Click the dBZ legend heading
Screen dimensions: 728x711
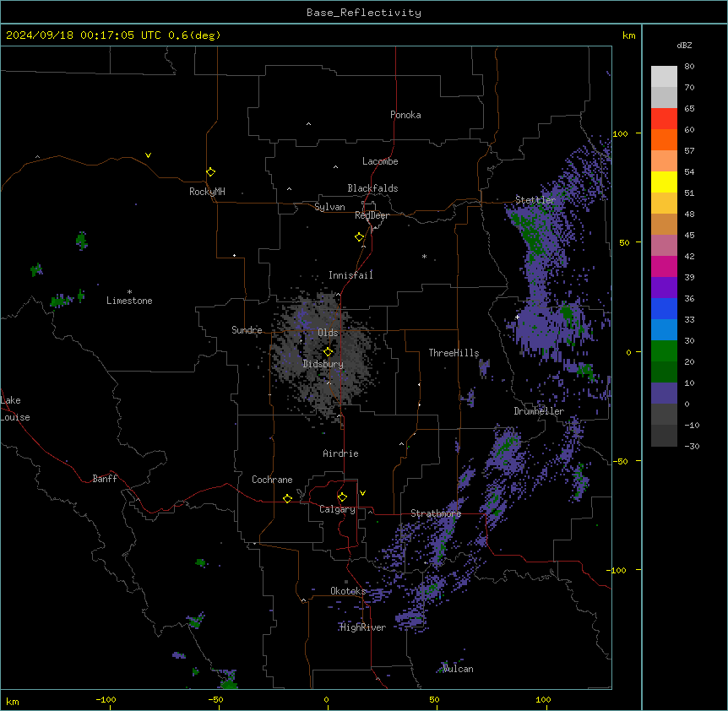pyautogui.click(x=684, y=46)
